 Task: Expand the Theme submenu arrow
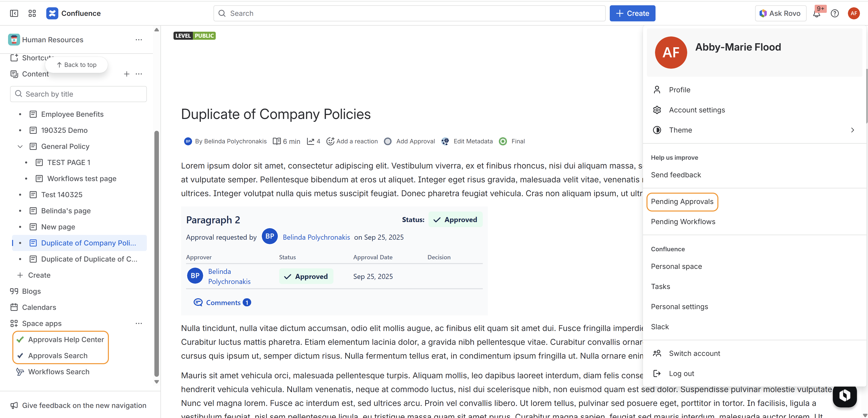tap(852, 130)
